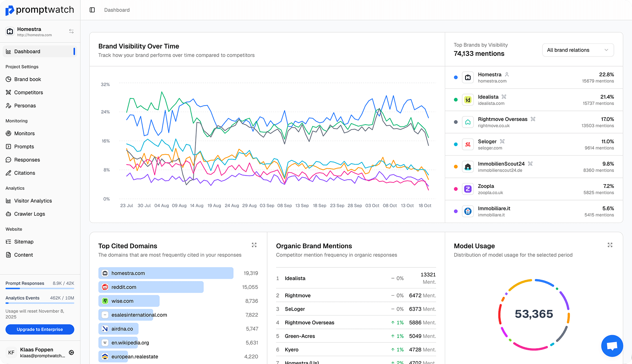Open Responses from the sidebar
The image size is (632, 364).
[26, 160]
